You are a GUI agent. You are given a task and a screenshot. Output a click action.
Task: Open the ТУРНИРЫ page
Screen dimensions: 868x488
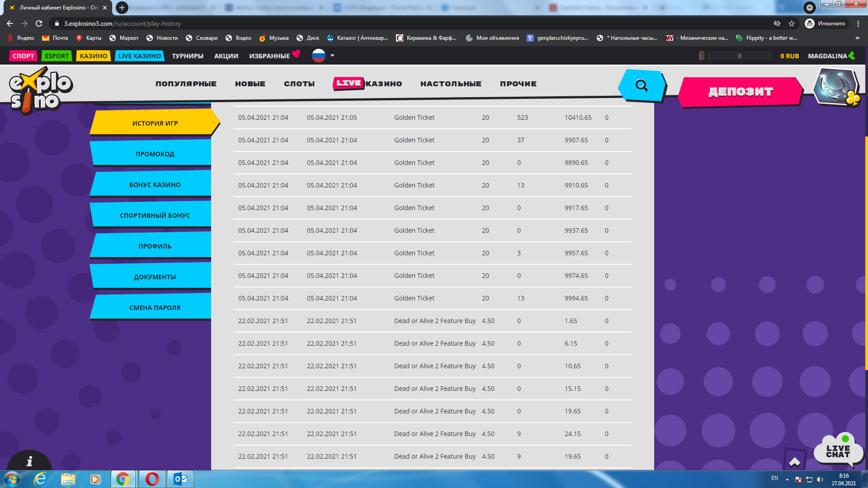point(188,56)
